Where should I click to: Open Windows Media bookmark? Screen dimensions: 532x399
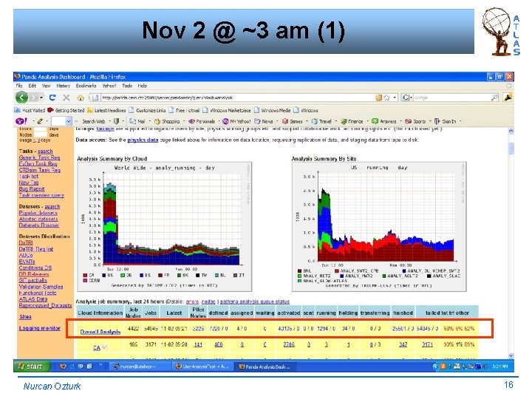[272, 110]
